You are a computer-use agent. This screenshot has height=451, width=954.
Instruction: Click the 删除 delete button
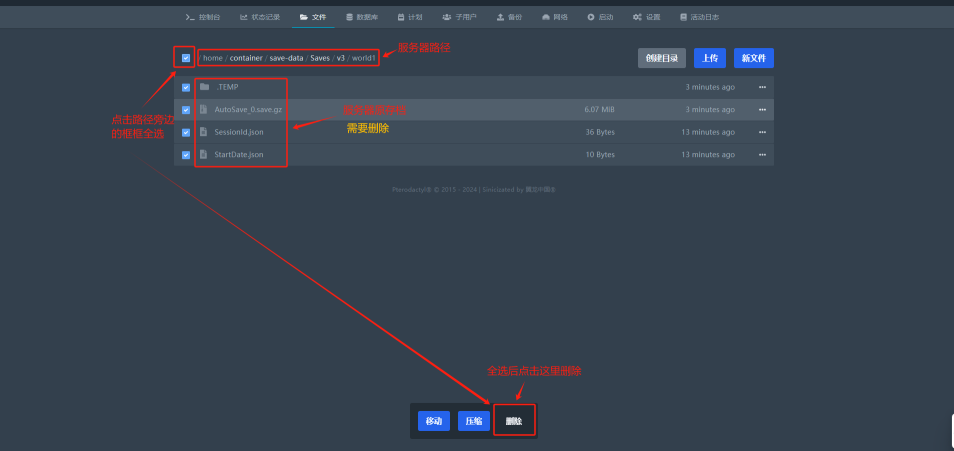tap(514, 421)
